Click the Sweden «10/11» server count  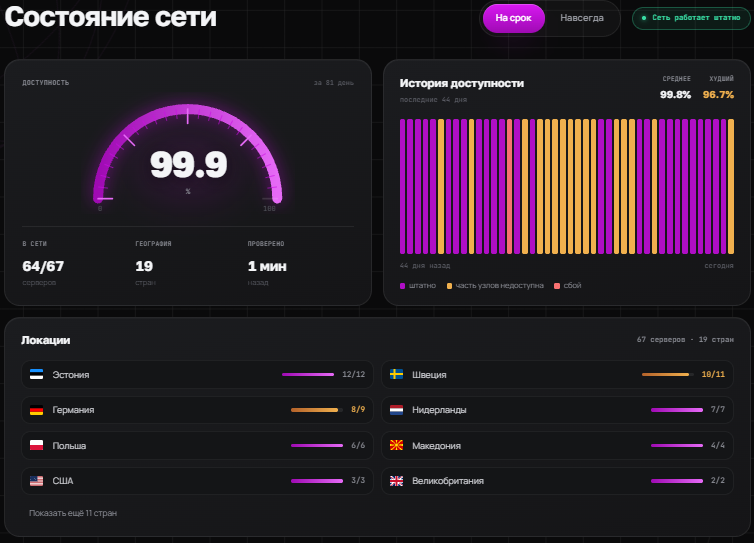(713, 374)
